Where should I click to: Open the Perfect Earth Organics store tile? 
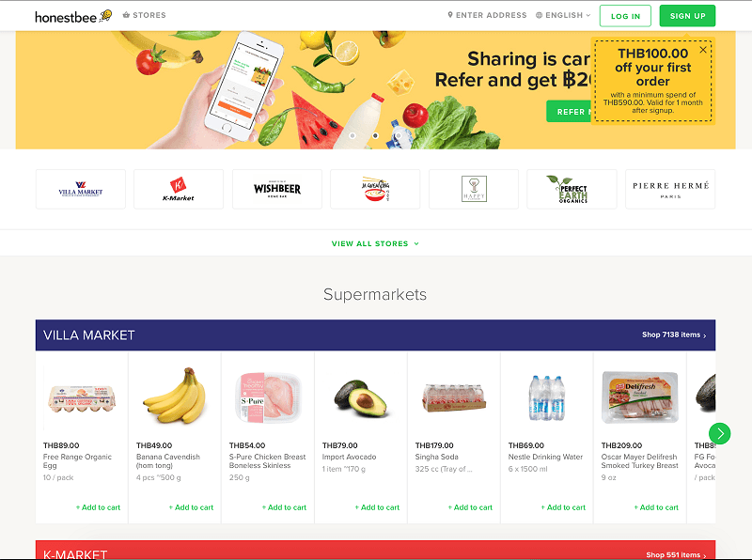click(572, 189)
